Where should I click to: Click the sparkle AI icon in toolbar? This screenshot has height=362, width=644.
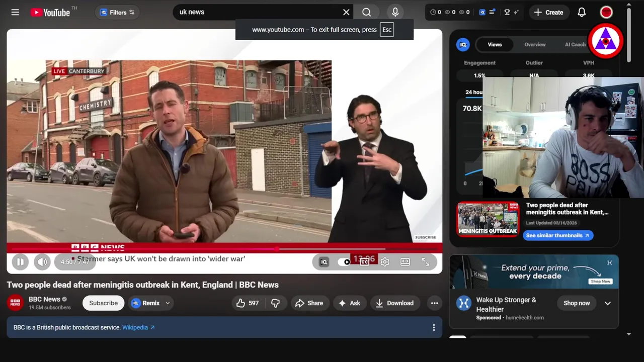click(x=516, y=12)
